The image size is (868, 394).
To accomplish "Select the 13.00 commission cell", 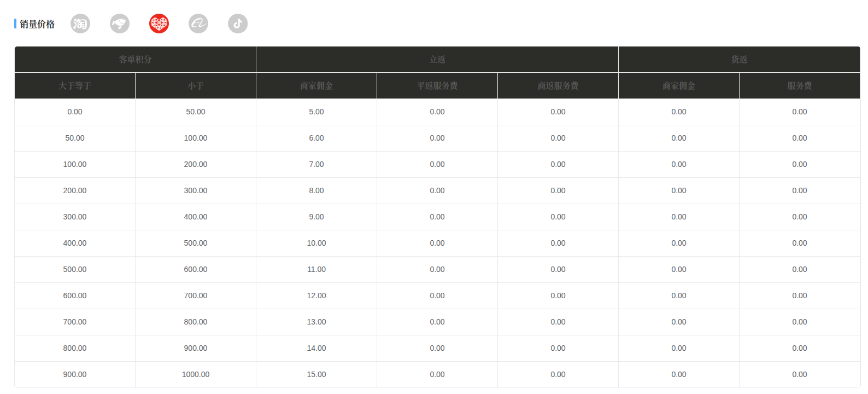I will 316,322.
